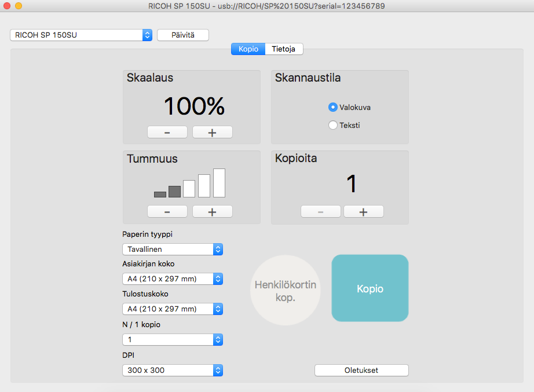534x392 pixels.
Task: Restore defaults with Oletukset button
Action: click(361, 370)
